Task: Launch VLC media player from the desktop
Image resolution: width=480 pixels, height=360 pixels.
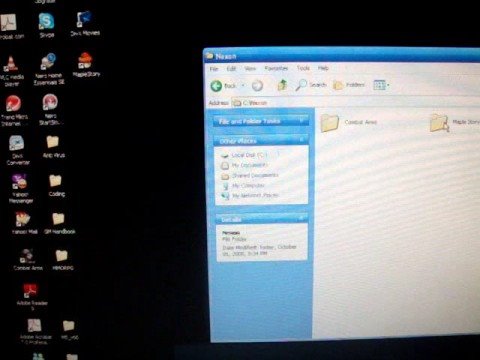Action: pos(11,71)
